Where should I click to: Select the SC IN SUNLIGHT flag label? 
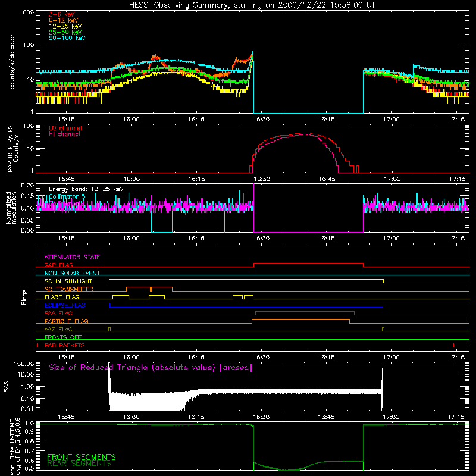click(68, 281)
